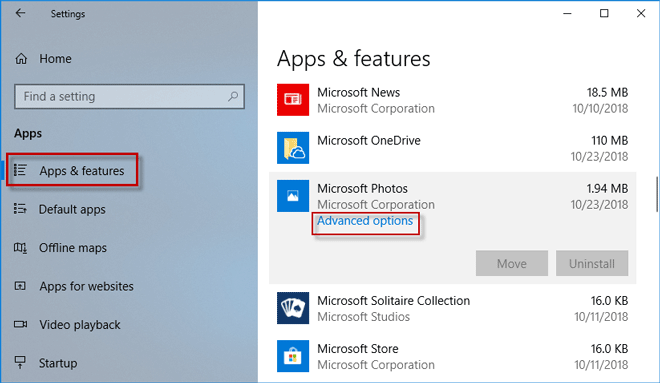Click the Apps for websites icon
Screen dimensions: 660x383
[20, 286]
